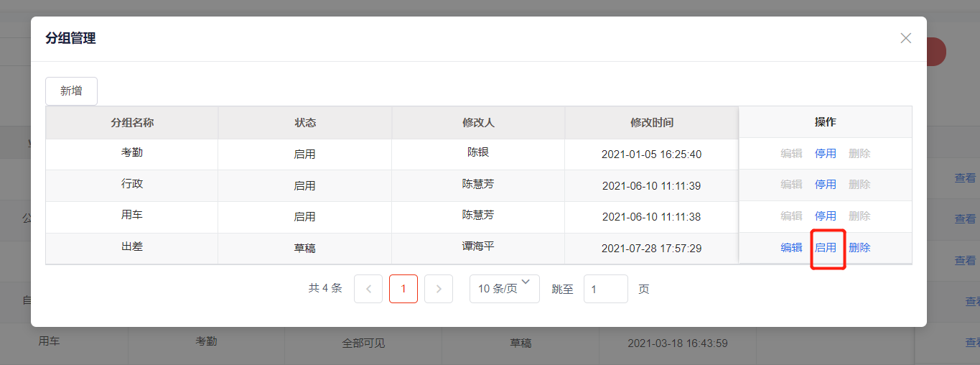Click the 状态 column header
The height and width of the screenshot is (365, 980).
click(x=305, y=123)
